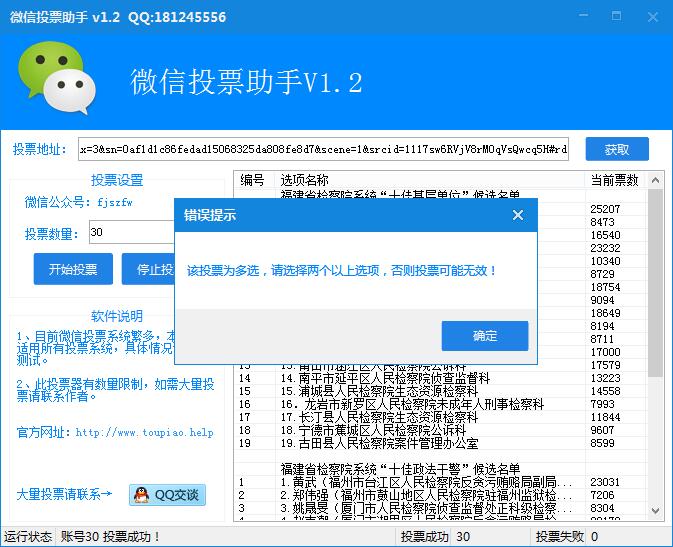Screen dimensions: 673x547
Task: Click the 获取 button
Action: coord(617,150)
